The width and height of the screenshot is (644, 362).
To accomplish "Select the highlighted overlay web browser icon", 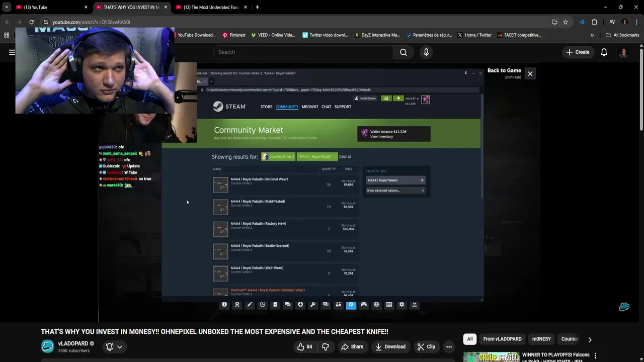I will pos(351,305).
